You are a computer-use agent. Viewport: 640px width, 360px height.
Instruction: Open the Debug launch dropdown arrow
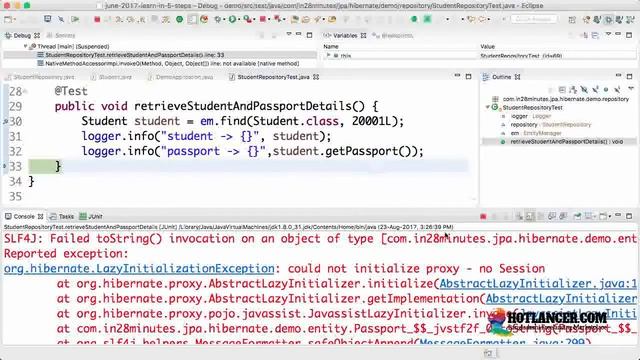tap(224, 19)
